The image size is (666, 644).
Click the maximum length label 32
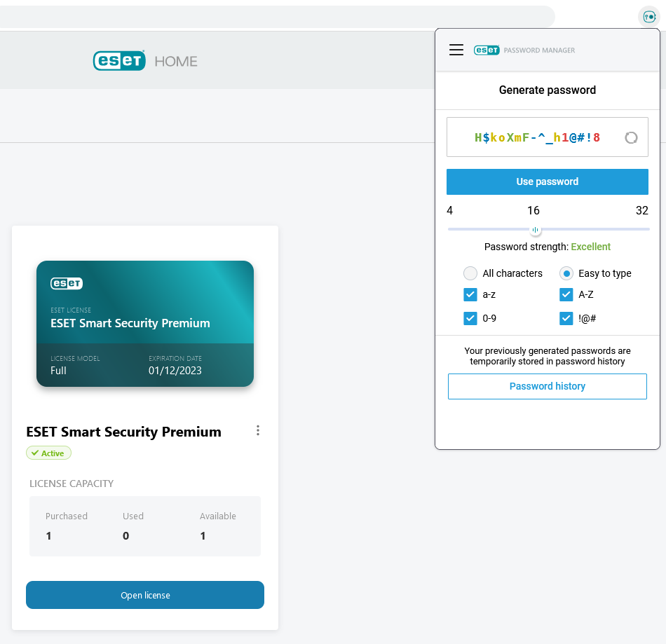pyautogui.click(x=641, y=210)
